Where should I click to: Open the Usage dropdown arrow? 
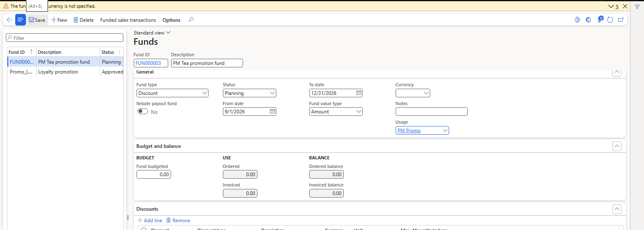[445, 130]
